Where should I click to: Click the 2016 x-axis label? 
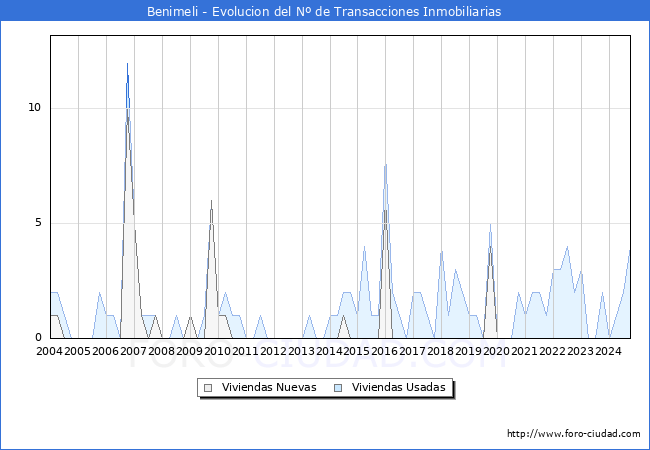[x=385, y=351]
